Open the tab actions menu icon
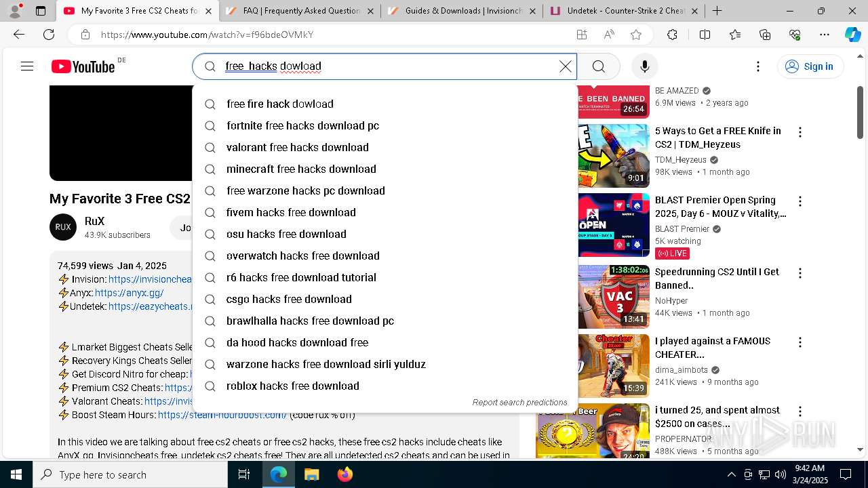The height and width of the screenshot is (488, 868). click(x=41, y=11)
